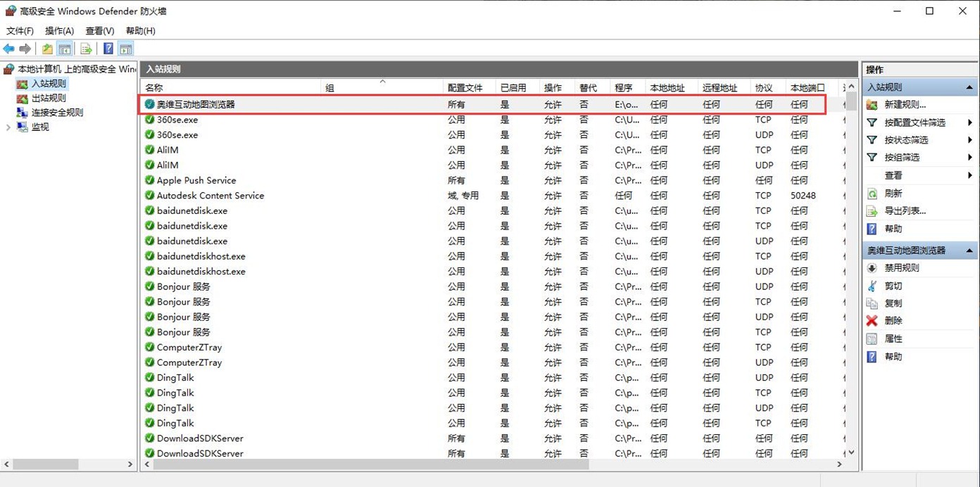Expand the 监视 tree node arrow
Viewport: 980px width, 487px height.
pos(8,127)
